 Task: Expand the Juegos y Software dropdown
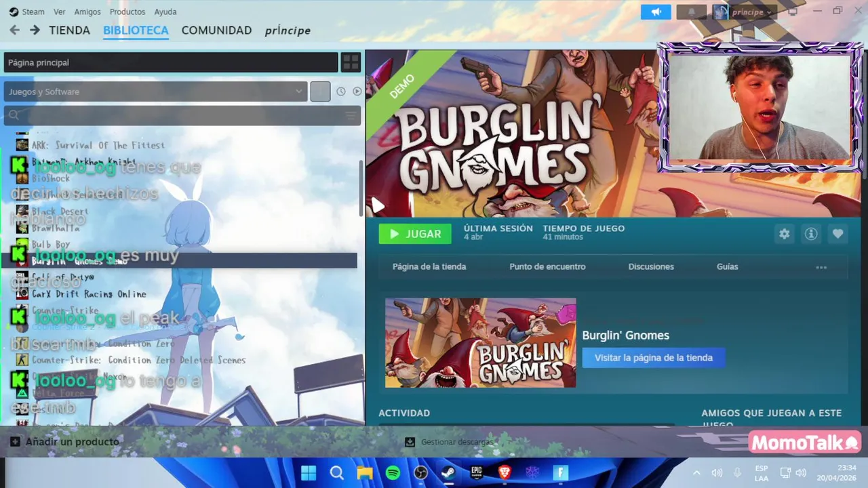click(x=155, y=91)
